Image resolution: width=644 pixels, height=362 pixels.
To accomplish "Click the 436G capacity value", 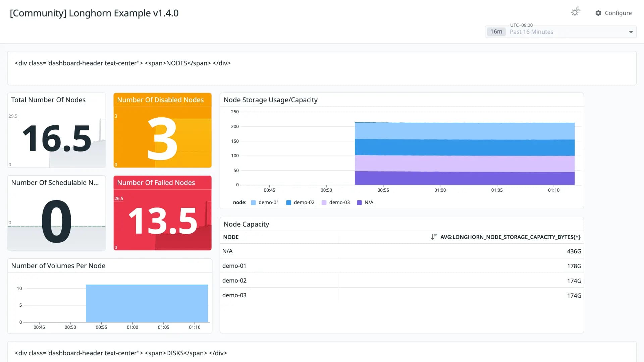I will 574,251.
